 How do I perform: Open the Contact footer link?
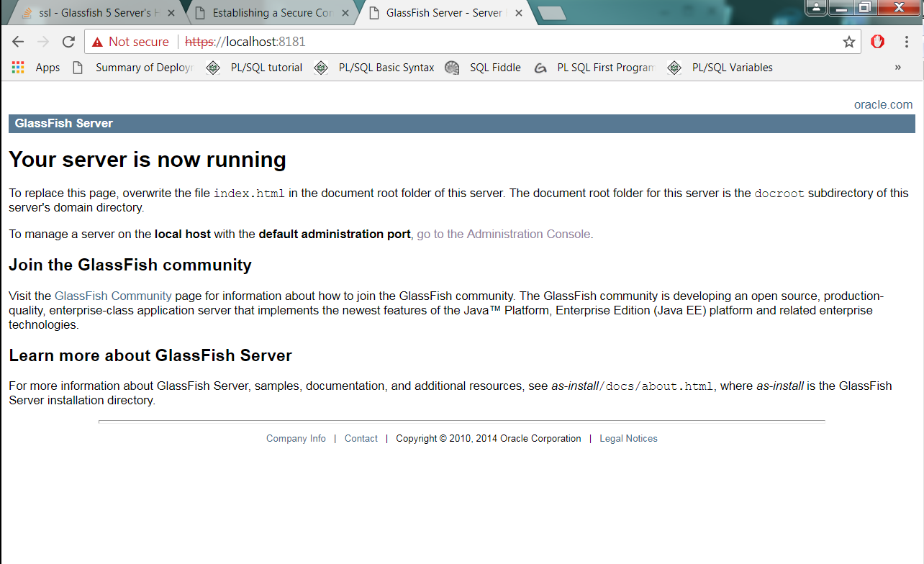click(x=361, y=438)
